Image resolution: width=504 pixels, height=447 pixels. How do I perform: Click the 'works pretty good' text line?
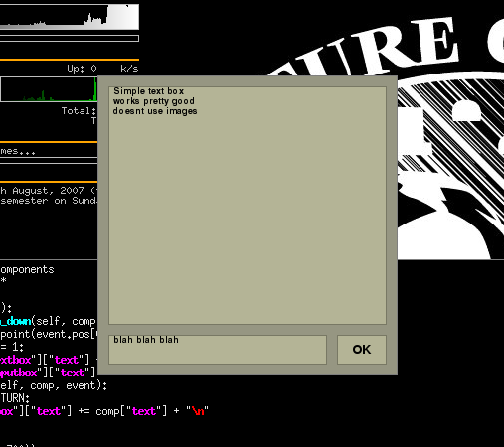154,101
